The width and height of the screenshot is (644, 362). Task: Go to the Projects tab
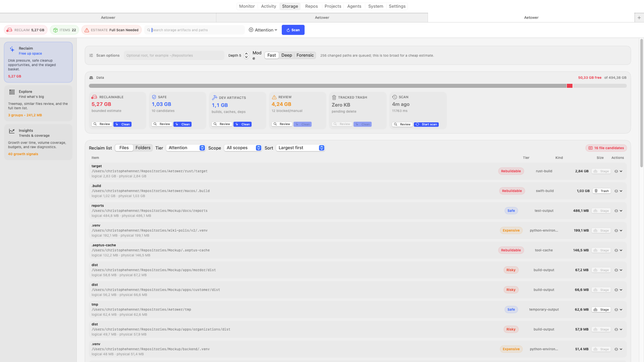pos(333,6)
